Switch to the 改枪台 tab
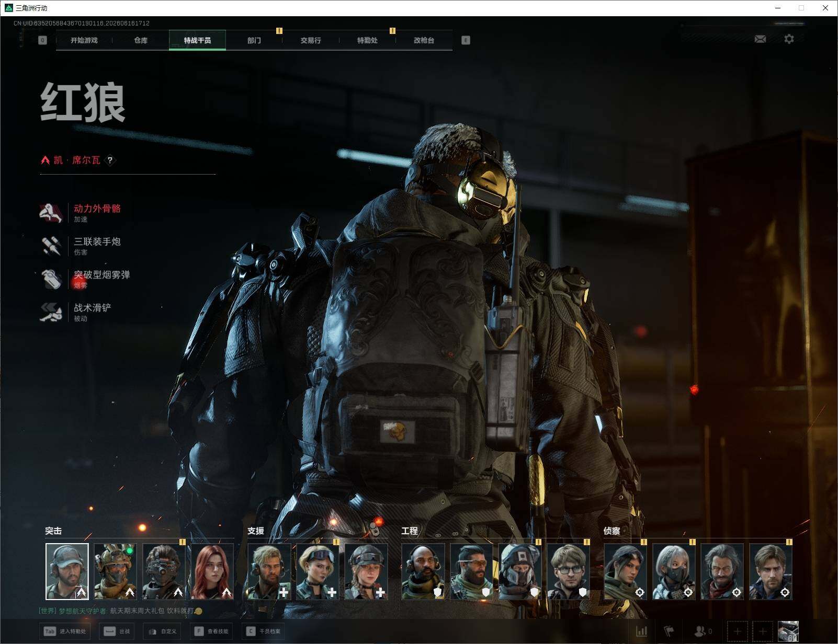Image resolution: width=838 pixels, height=644 pixels. (x=424, y=40)
